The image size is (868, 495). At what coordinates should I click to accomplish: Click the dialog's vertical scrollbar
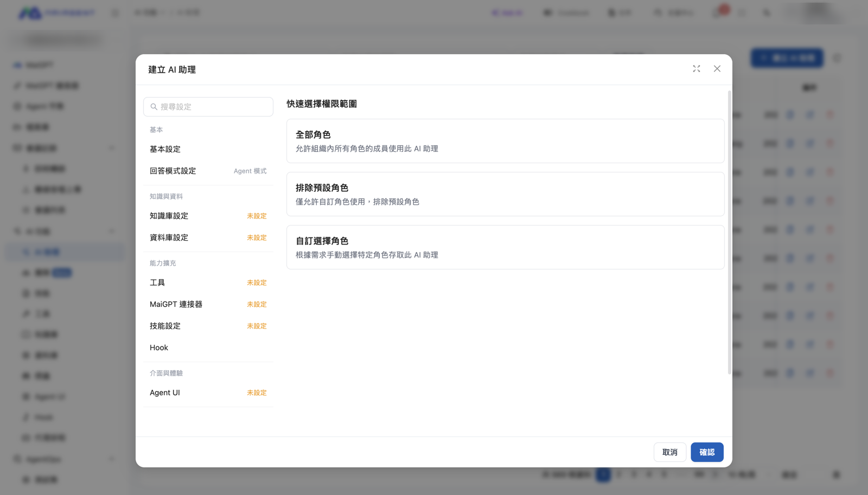(x=729, y=232)
